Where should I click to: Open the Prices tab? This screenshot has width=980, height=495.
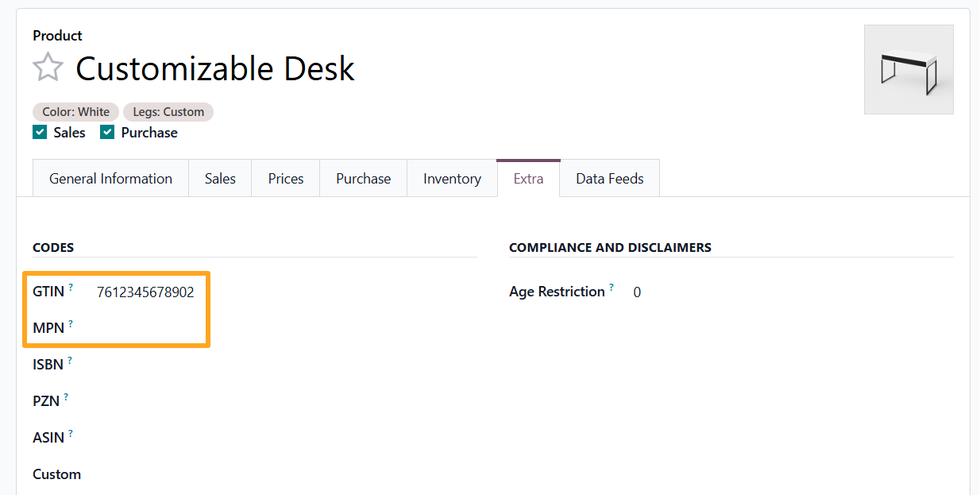tap(286, 178)
